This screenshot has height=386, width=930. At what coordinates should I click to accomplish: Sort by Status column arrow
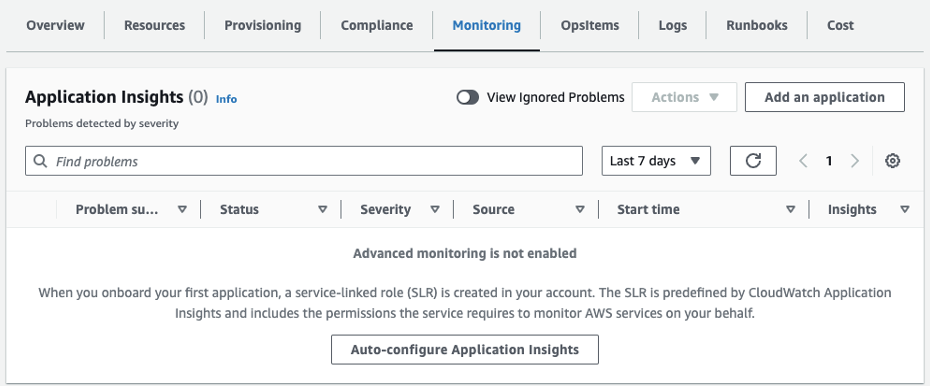point(323,209)
